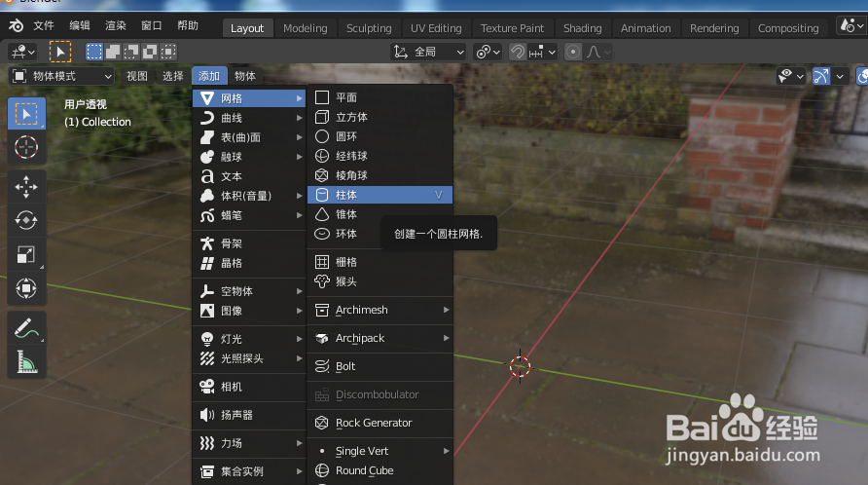Add a Monkey head mesh (猴头)
This screenshot has width=868, height=485.
pos(380,281)
